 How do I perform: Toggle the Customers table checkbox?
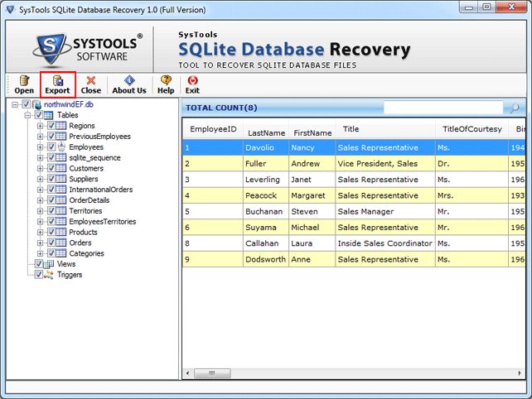[51, 169]
